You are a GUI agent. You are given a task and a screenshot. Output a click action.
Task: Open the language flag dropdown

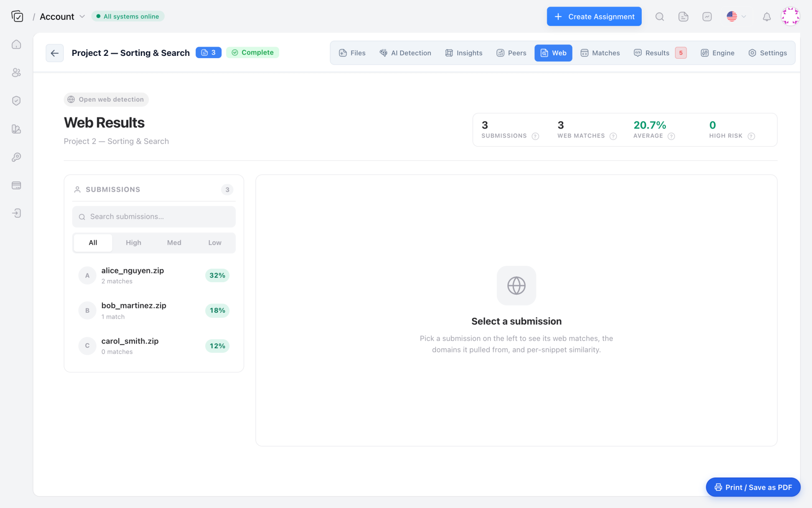(x=736, y=17)
